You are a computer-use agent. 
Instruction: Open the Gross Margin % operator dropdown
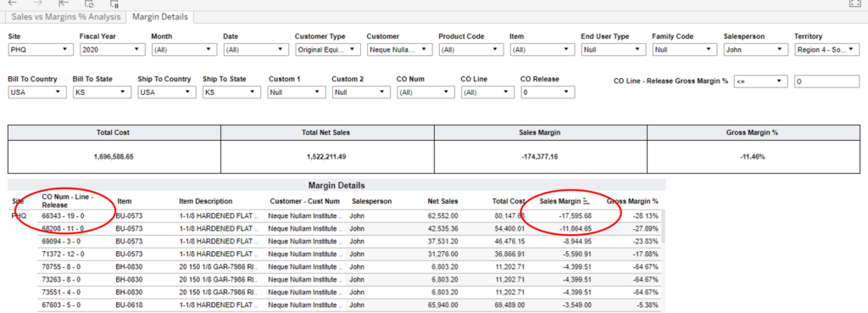760,81
